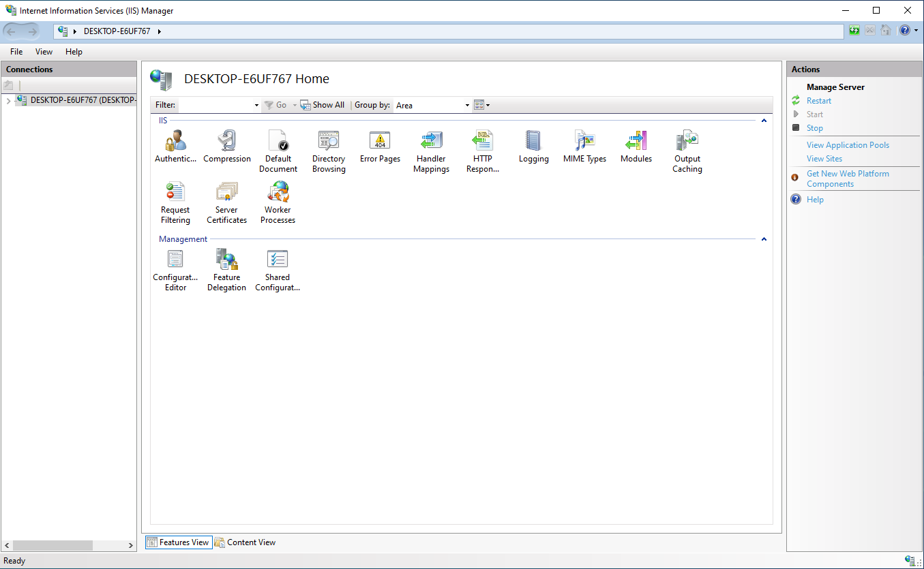Open the View menu
924x569 pixels.
click(x=44, y=51)
